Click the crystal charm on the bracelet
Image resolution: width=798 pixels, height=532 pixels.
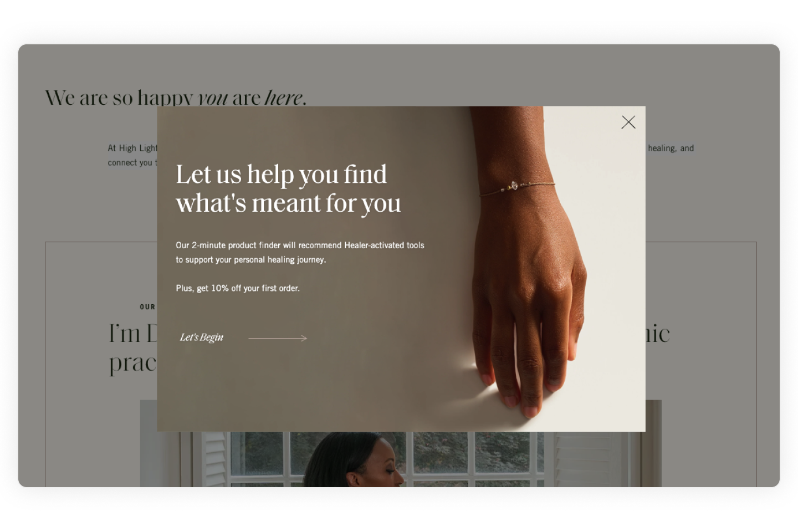[x=514, y=186]
